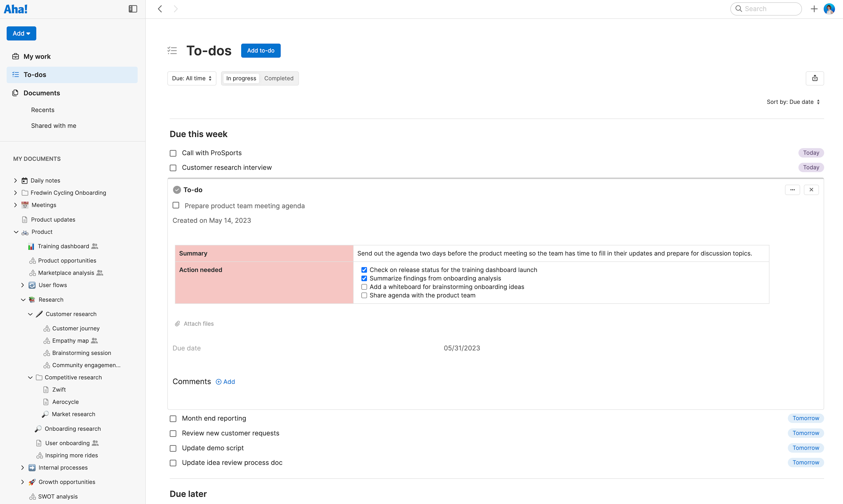843x504 pixels.
Task: Add a comment with the Add link
Action: click(225, 381)
